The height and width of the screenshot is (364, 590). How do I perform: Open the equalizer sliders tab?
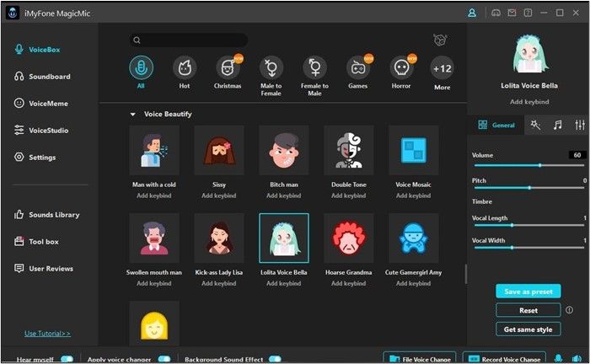point(579,125)
